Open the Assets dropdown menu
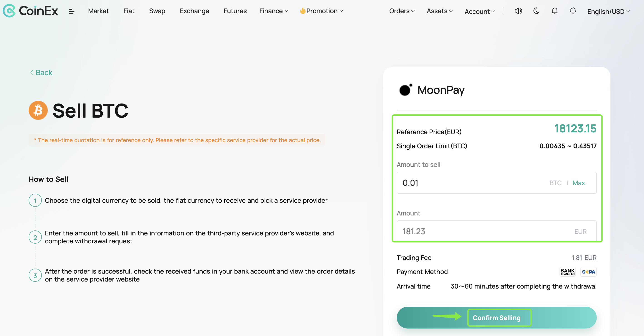This screenshot has width=644, height=336. 440,11
